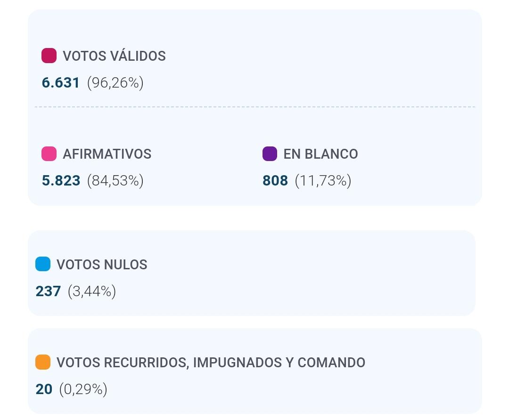Image resolution: width=509 pixels, height=420 pixels.
Task: Select the AFIRMATIVOS label
Action: [107, 154]
